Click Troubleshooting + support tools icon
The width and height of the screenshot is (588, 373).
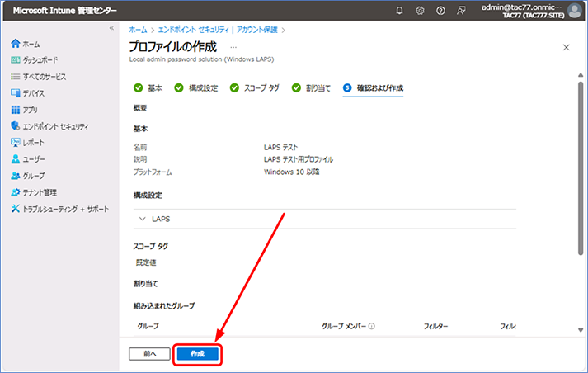coord(16,209)
